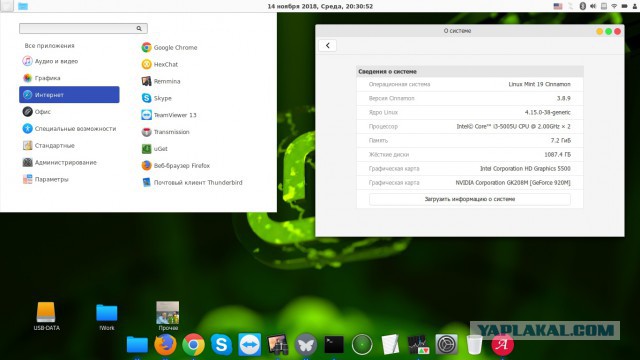Select the Параметры category
640x360 pixels.
45,179
